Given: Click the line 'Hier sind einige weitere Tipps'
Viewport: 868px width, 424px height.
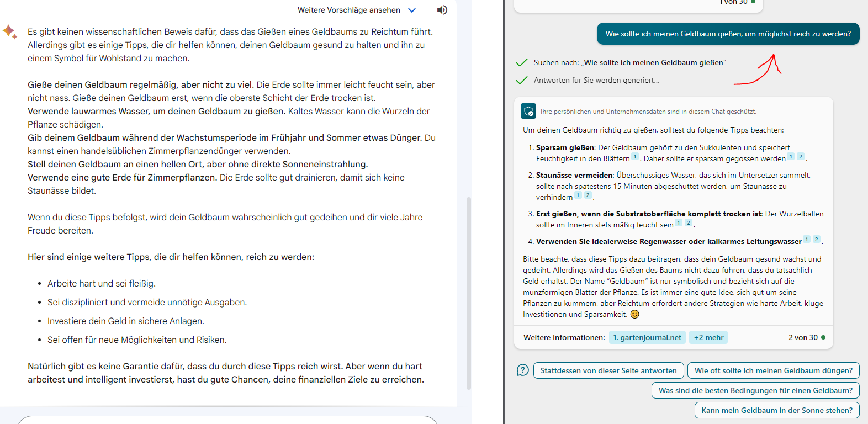Looking at the screenshot, I should (x=171, y=257).
